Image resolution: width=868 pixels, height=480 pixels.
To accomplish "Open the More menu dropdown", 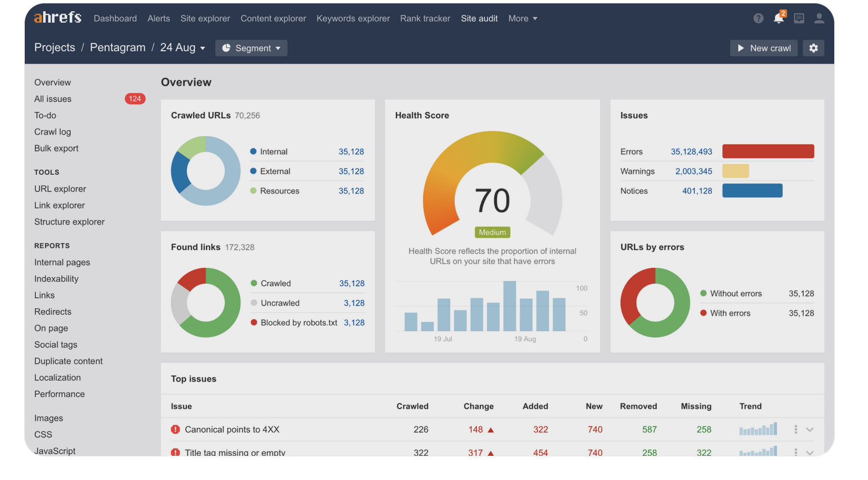I will 523,19.
